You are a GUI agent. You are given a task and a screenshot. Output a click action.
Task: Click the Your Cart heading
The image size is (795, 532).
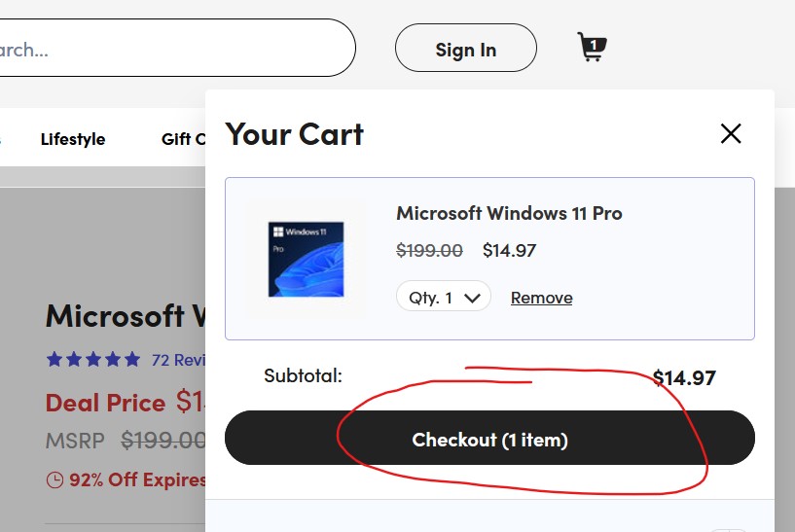(x=294, y=134)
